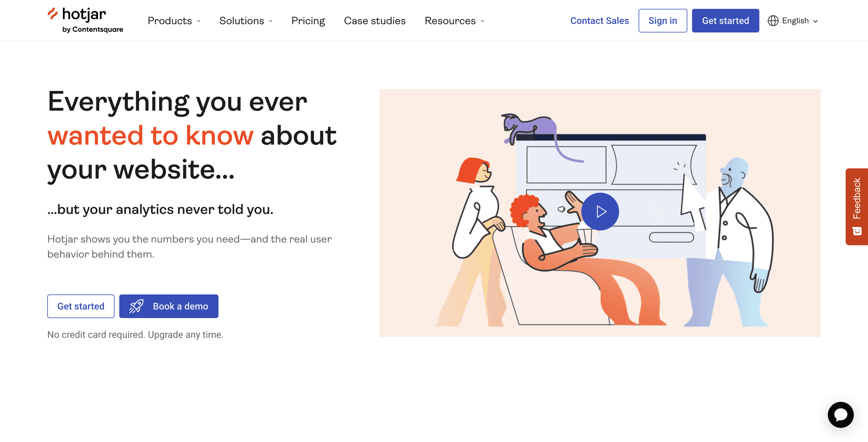This screenshot has height=442, width=868.
Task: Click the Contact Sales link
Action: tap(600, 20)
